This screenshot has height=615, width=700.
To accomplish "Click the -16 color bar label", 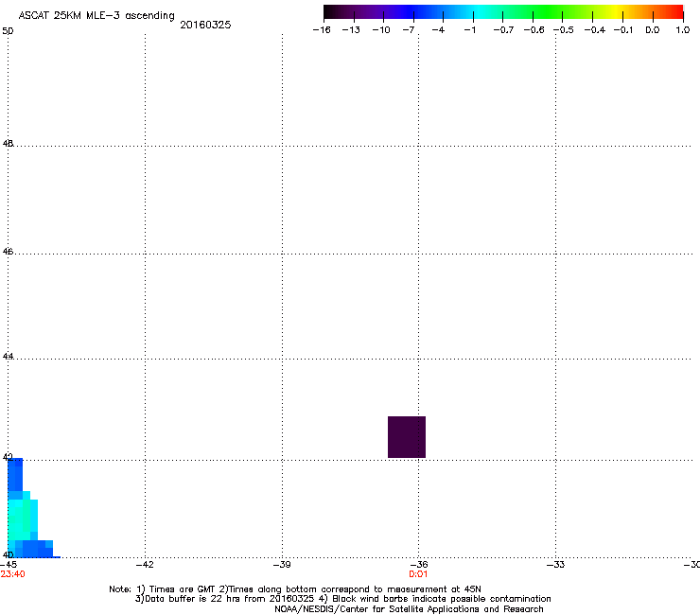I will (x=322, y=30).
